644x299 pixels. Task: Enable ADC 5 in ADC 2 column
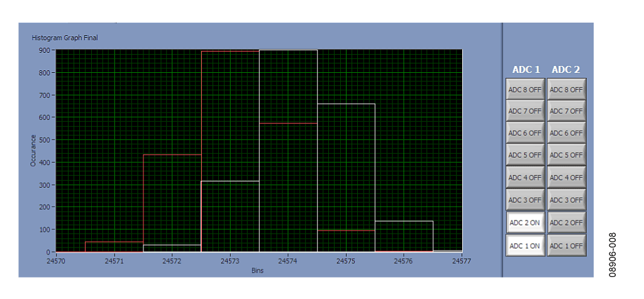(x=567, y=155)
